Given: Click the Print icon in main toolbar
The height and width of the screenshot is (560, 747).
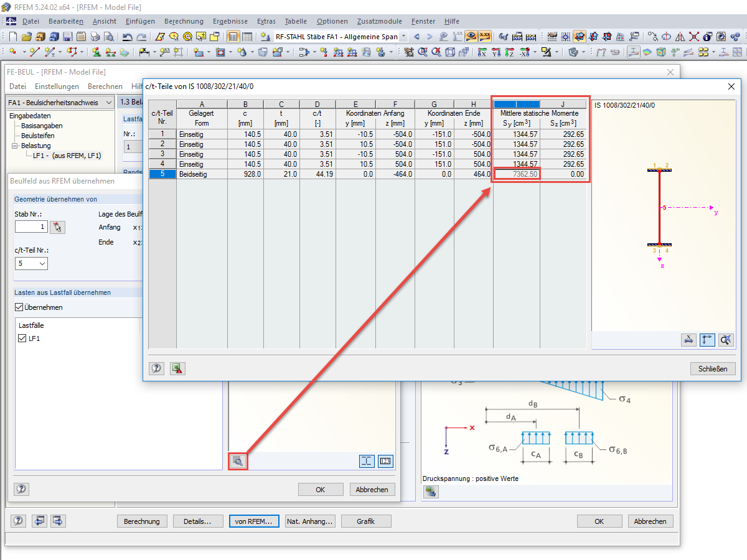Looking at the screenshot, I should (x=95, y=36).
